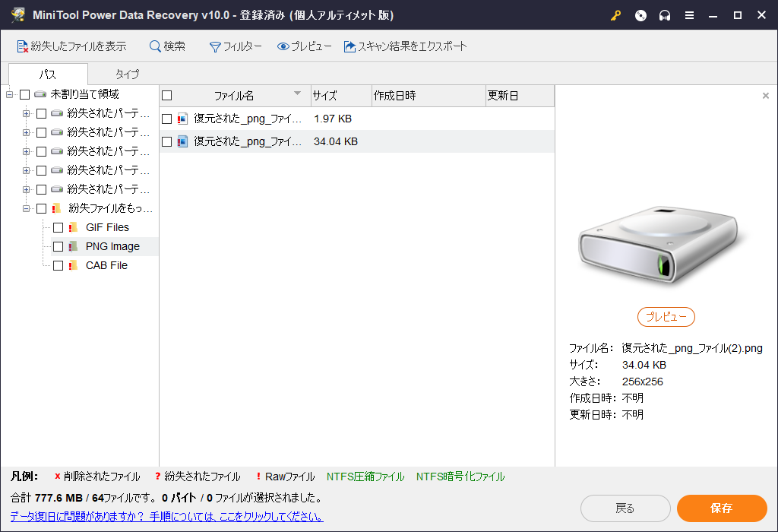Tick checkbox for the 1.97 KB file

click(167, 119)
